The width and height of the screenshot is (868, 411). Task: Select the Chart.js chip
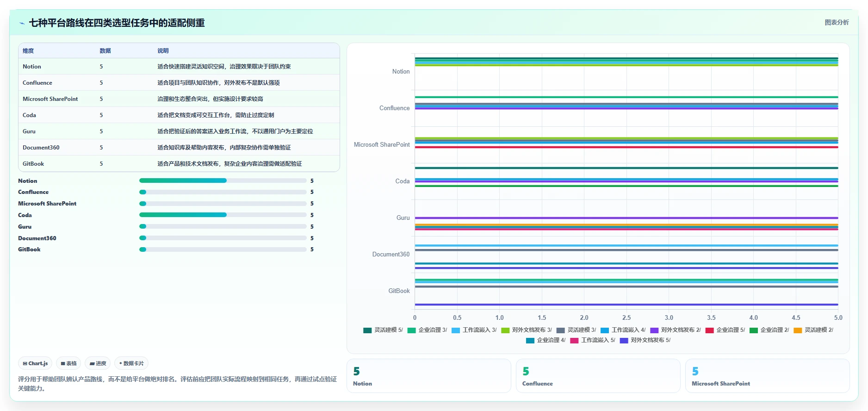[x=35, y=363]
